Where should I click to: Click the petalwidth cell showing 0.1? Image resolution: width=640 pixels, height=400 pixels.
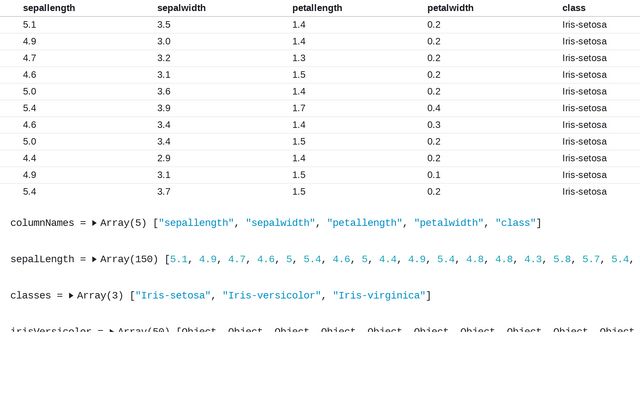click(x=434, y=175)
